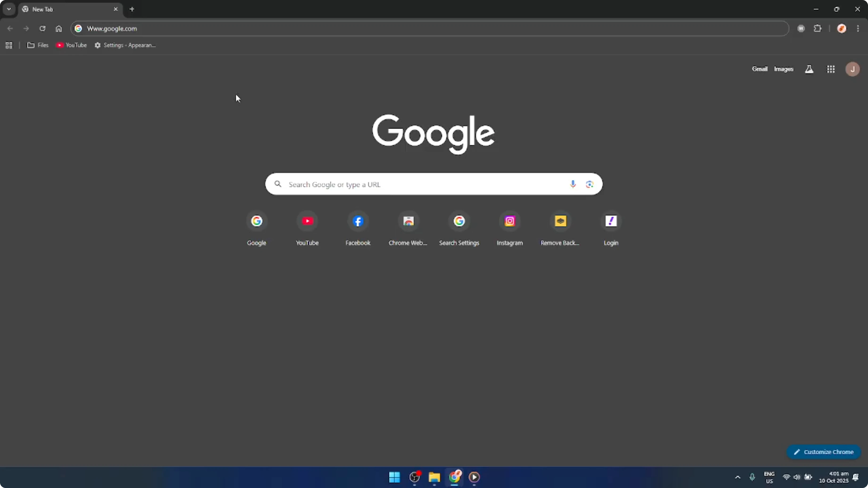
Task: Open the Settings - Appearance bookmark
Action: tap(125, 45)
